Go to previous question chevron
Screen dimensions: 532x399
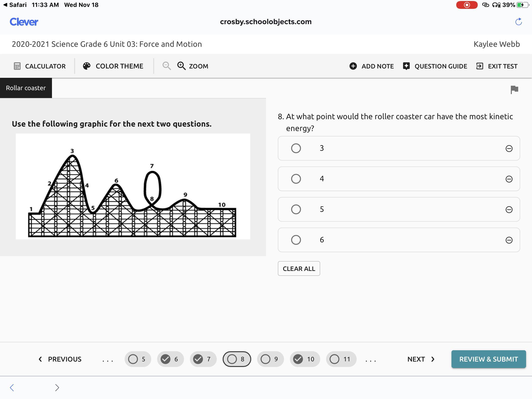point(40,359)
